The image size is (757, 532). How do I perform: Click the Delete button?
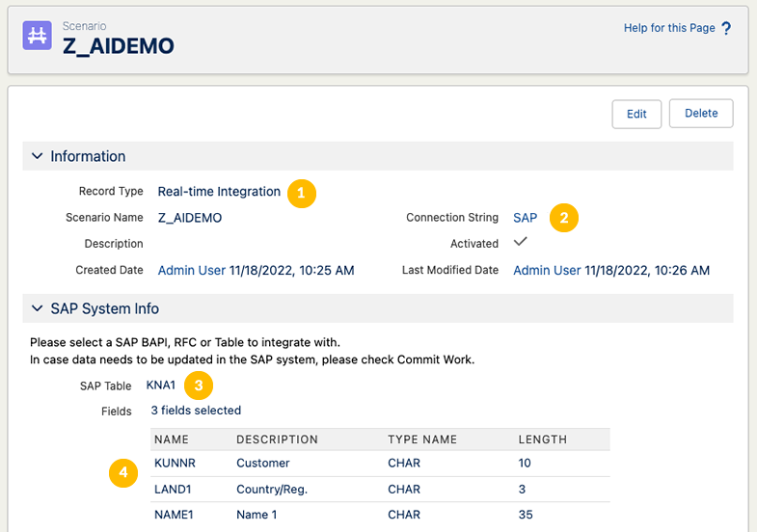701,114
